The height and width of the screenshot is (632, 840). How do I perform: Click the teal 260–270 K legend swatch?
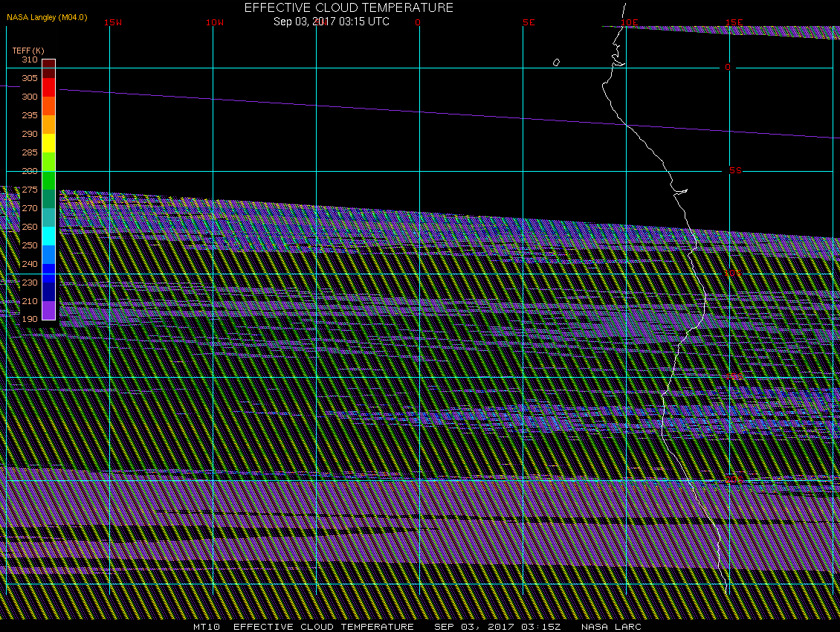49,217
